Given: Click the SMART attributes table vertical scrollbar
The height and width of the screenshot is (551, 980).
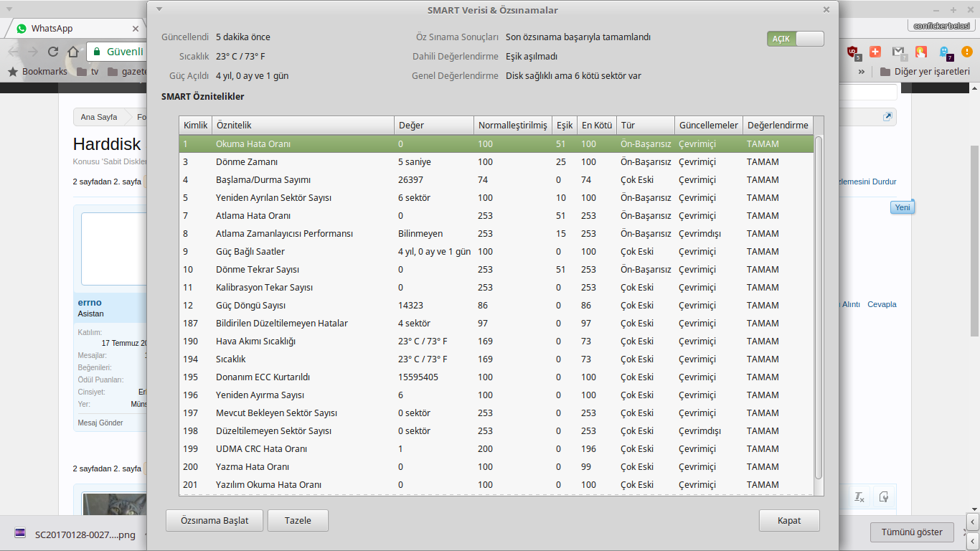Looking at the screenshot, I should (x=819, y=309).
